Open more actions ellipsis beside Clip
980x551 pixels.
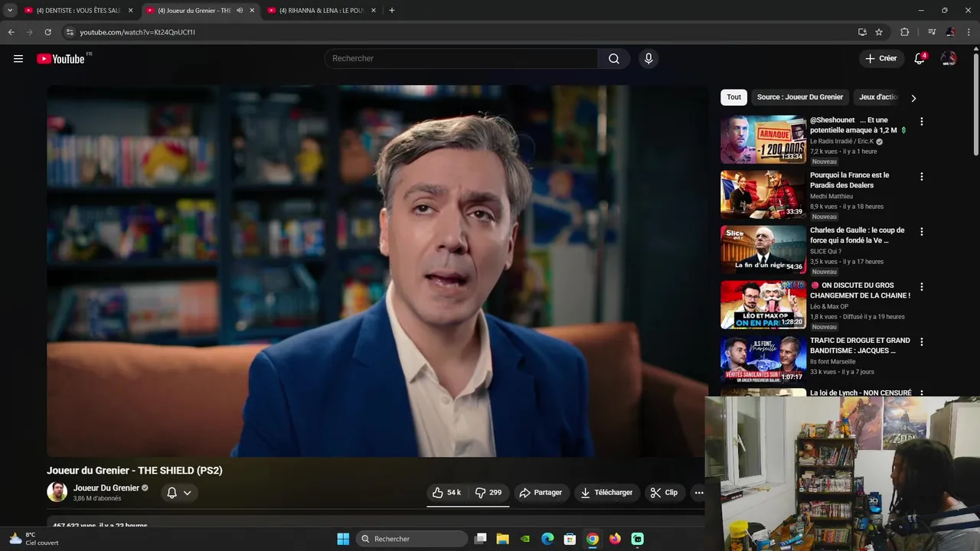(699, 493)
